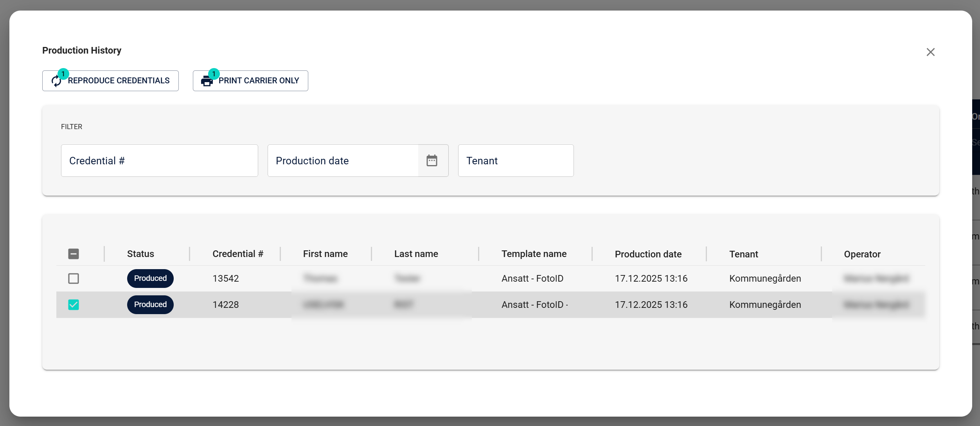Open the calendar icon in Production date filter

432,160
